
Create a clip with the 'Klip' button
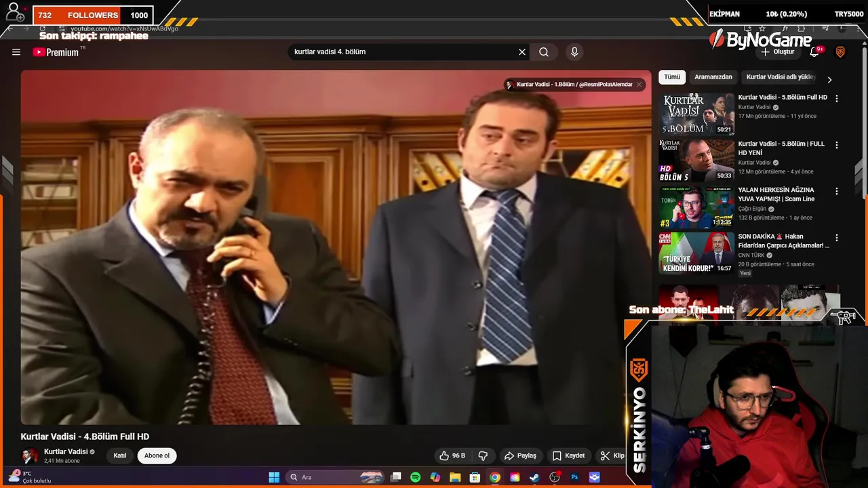click(612, 455)
